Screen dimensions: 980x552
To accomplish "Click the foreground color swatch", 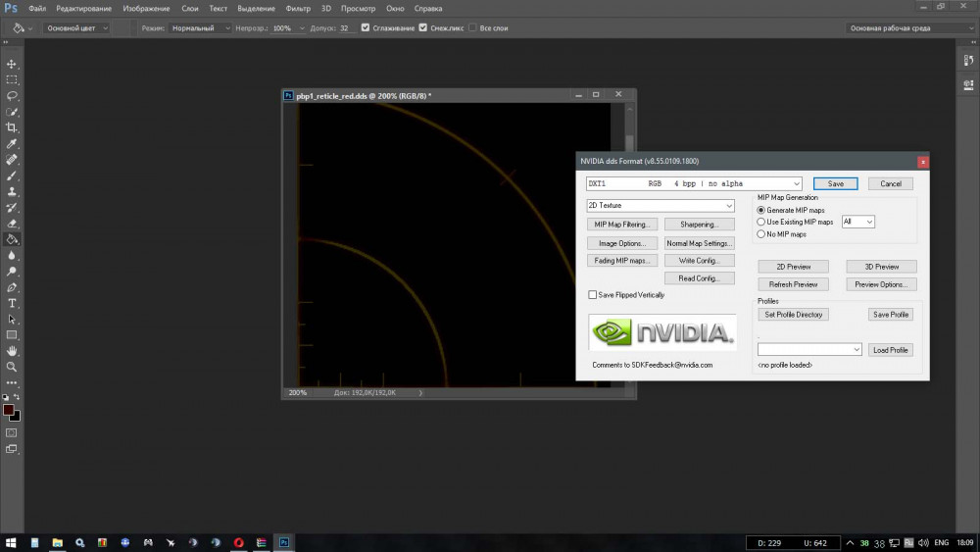I will point(8,410).
